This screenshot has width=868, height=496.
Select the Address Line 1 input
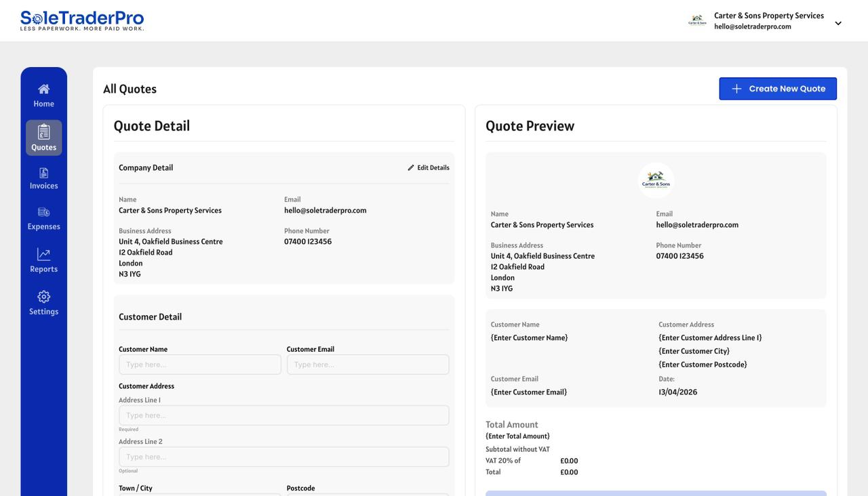click(x=283, y=415)
